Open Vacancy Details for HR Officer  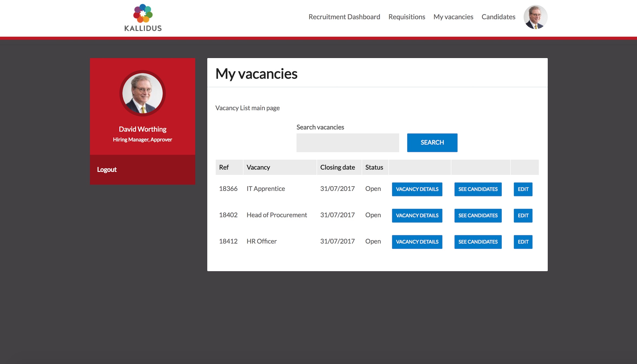point(417,242)
